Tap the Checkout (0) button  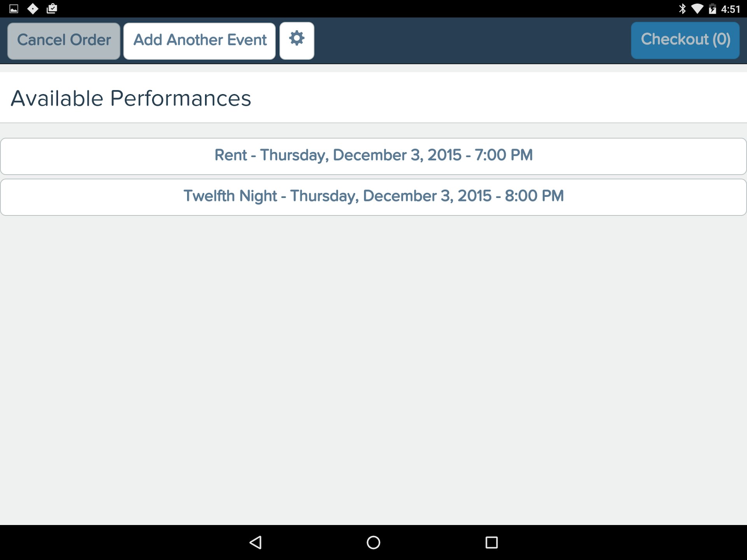[685, 40]
